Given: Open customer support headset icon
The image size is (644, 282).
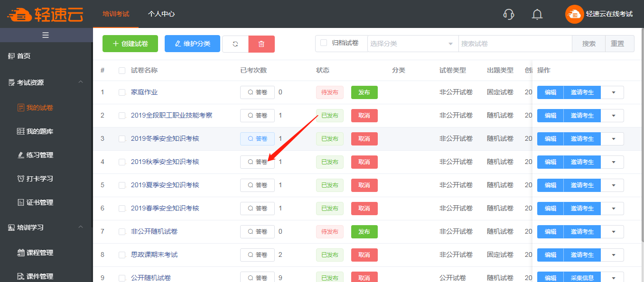Looking at the screenshot, I should point(508,14).
